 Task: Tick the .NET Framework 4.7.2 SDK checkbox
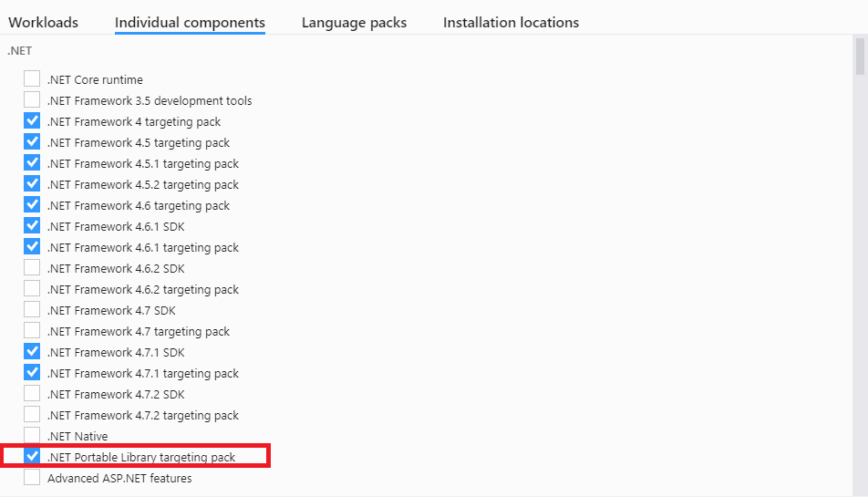point(32,394)
